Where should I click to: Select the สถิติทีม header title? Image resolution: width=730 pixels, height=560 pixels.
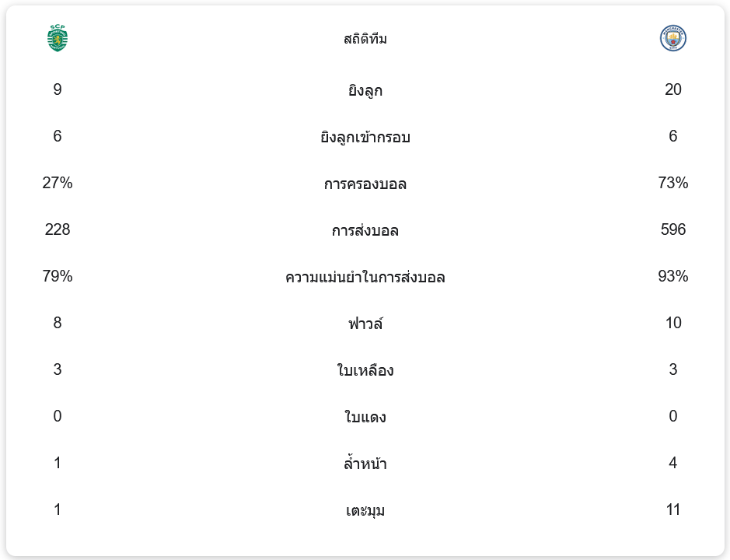pyautogui.click(x=365, y=39)
